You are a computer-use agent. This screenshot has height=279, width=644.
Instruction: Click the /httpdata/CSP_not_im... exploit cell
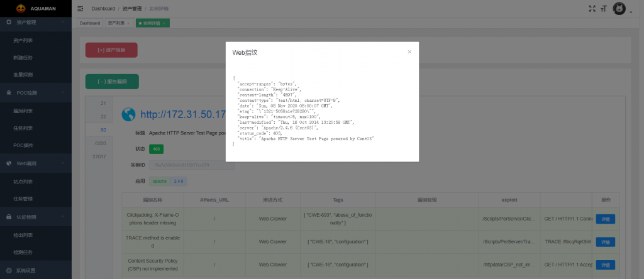click(509, 265)
